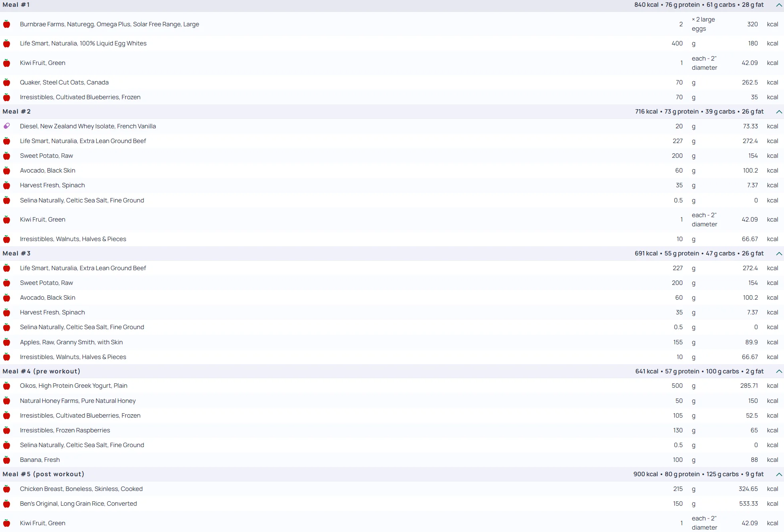Collapse Meal #5 (post workout) group
Viewport: 784px width, 532px height.
click(x=779, y=475)
